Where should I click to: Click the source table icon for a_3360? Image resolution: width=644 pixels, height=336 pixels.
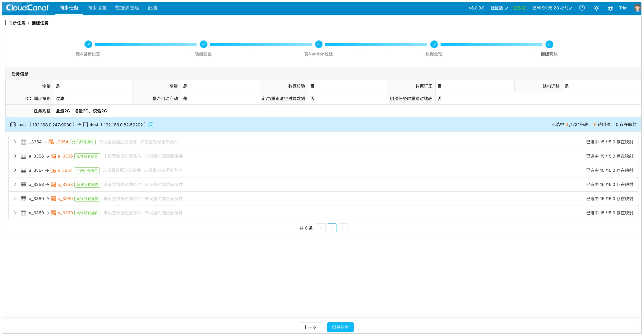tap(23, 213)
